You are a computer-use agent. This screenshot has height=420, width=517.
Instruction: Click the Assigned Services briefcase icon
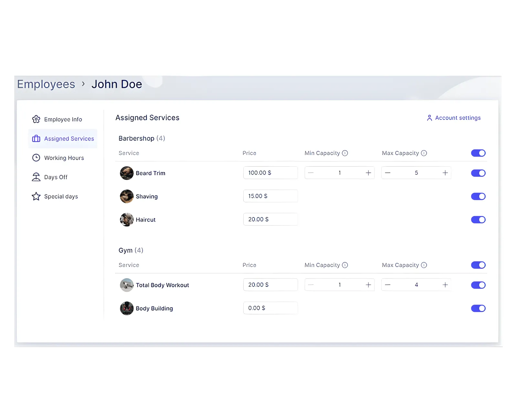[36, 139]
